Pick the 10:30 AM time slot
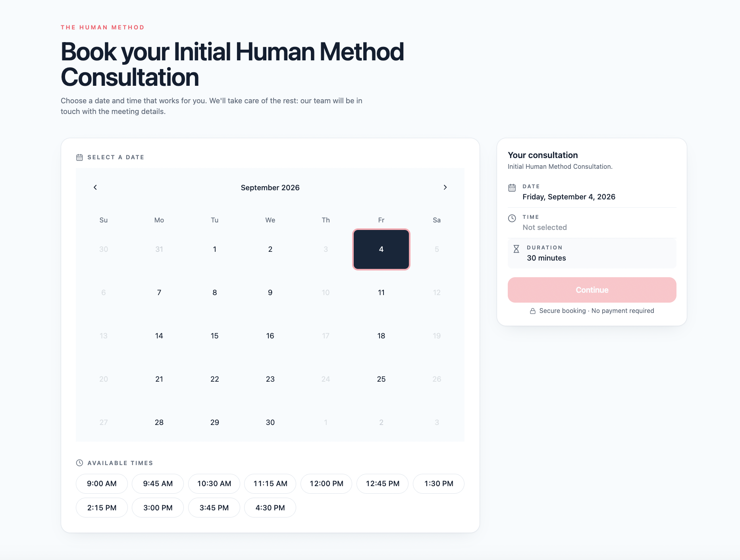740x560 pixels. point(214,484)
